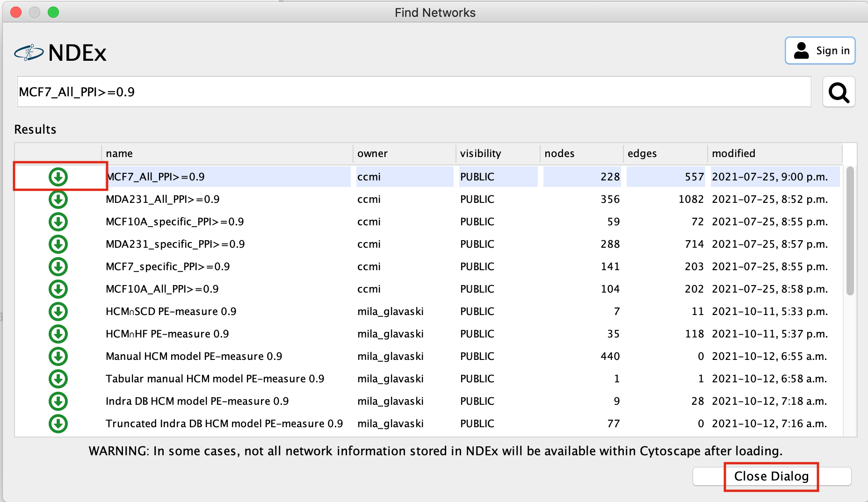Import Manual HCM model PE-measure 0.9
Image resolution: width=868 pixels, height=502 pixels.
point(58,356)
